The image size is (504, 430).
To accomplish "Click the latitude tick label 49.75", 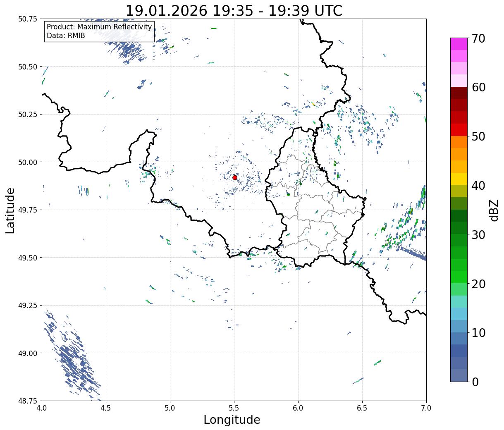I will pos(28,210).
